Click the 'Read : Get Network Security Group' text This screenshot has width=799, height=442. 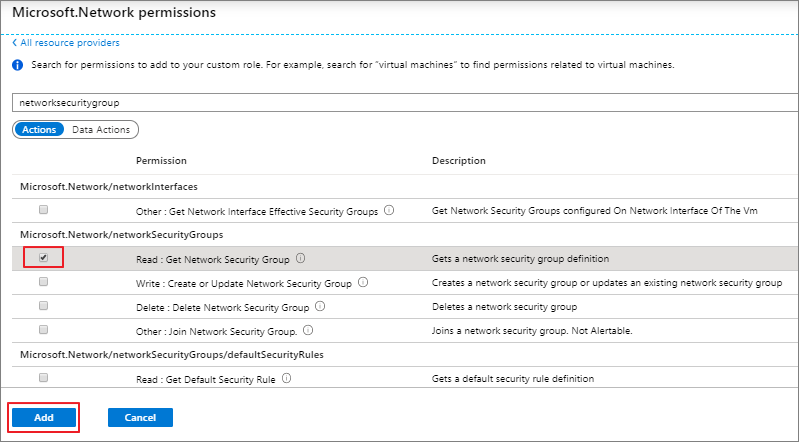point(212,259)
